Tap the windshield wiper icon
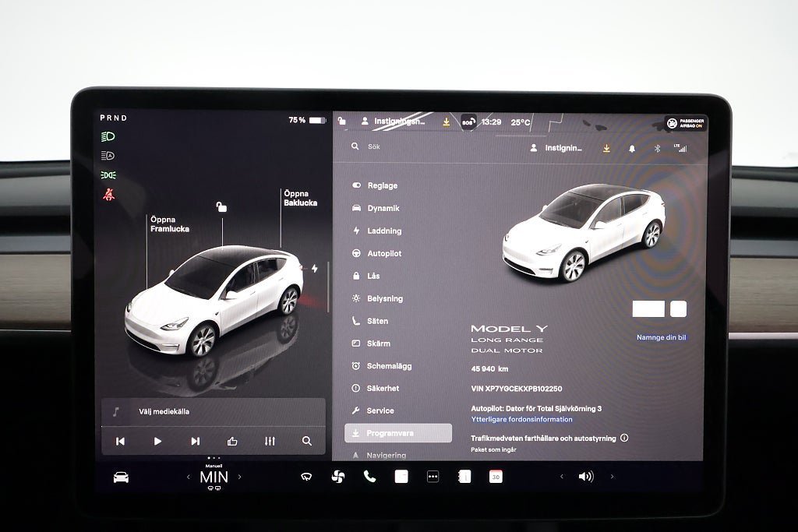This screenshot has height=532, width=798. coord(305,477)
